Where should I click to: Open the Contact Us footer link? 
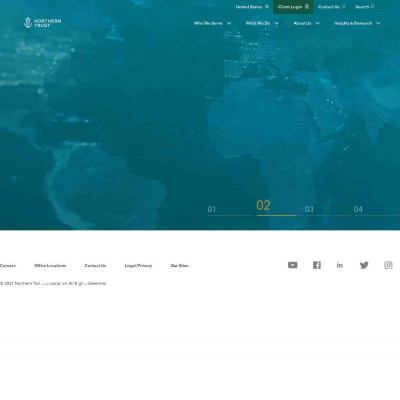click(x=95, y=266)
